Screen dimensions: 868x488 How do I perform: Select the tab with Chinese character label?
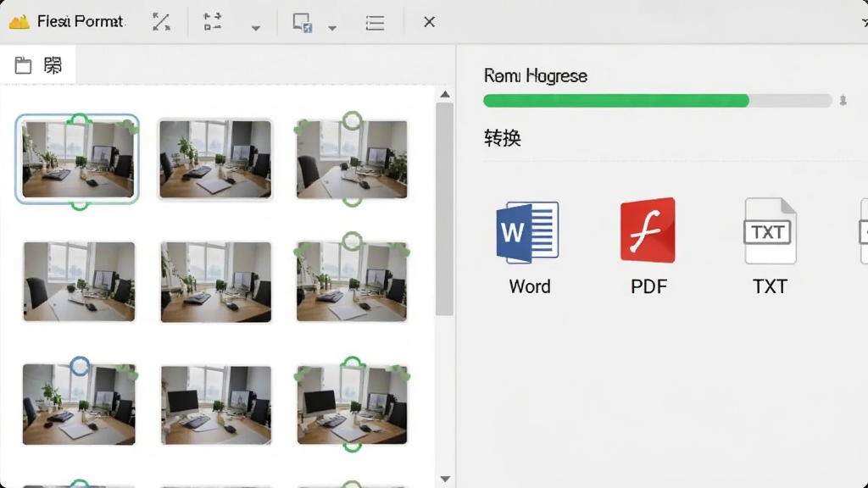pos(53,65)
